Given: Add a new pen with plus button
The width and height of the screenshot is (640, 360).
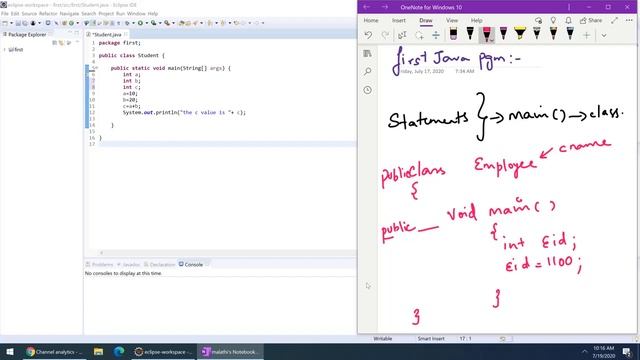Looking at the screenshot, I should [x=587, y=36].
